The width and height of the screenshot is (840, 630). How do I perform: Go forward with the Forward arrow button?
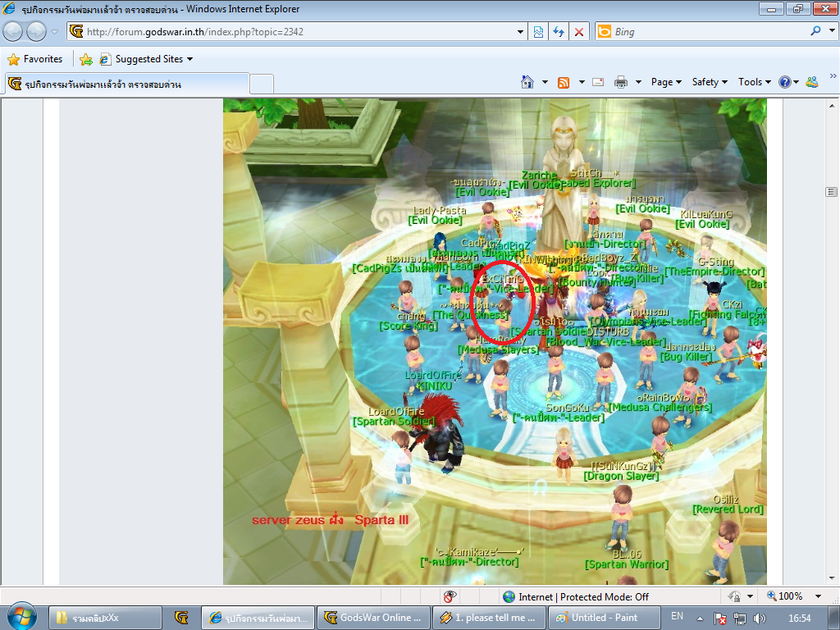click(36, 32)
